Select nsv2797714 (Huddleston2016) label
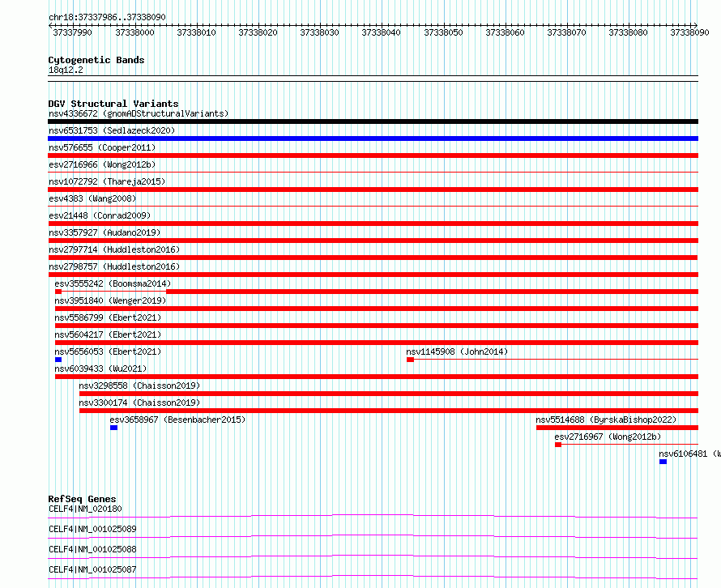 tap(114, 249)
